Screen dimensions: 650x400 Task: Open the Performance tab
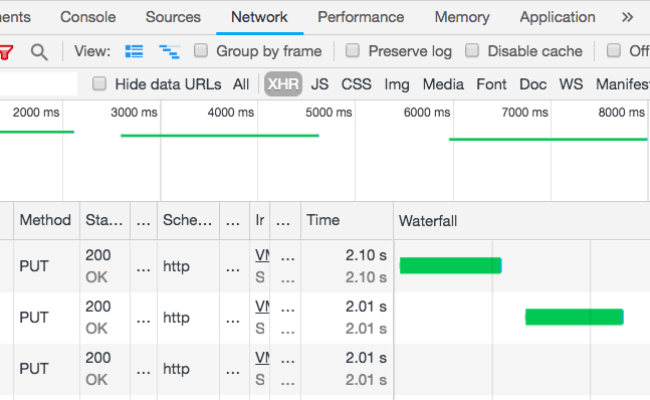pyautogui.click(x=361, y=17)
